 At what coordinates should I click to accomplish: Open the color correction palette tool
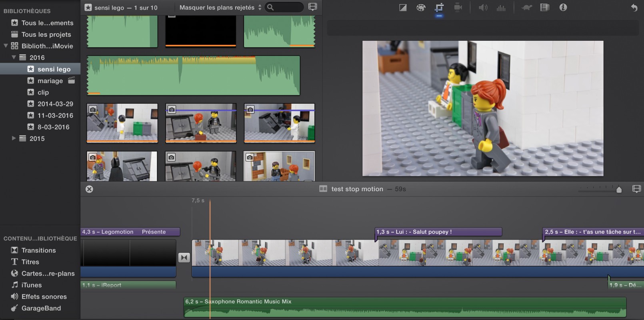click(x=421, y=8)
